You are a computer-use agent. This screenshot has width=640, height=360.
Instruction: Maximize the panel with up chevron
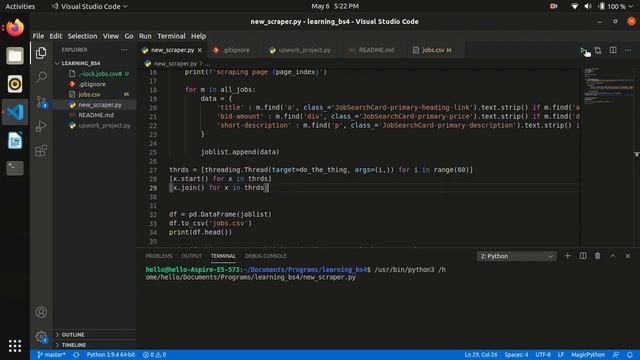click(x=613, y=256)
